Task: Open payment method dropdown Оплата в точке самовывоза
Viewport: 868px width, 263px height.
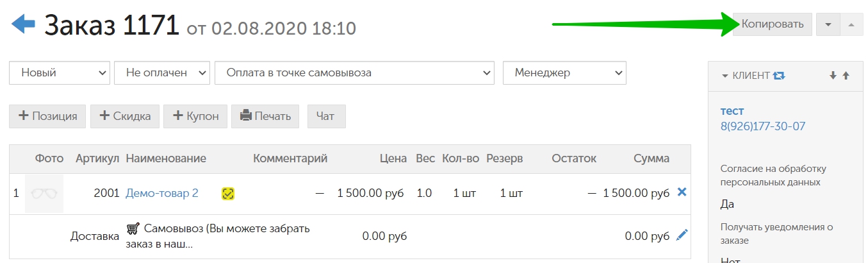Action: pyautogui.click(x=355, y=72)
